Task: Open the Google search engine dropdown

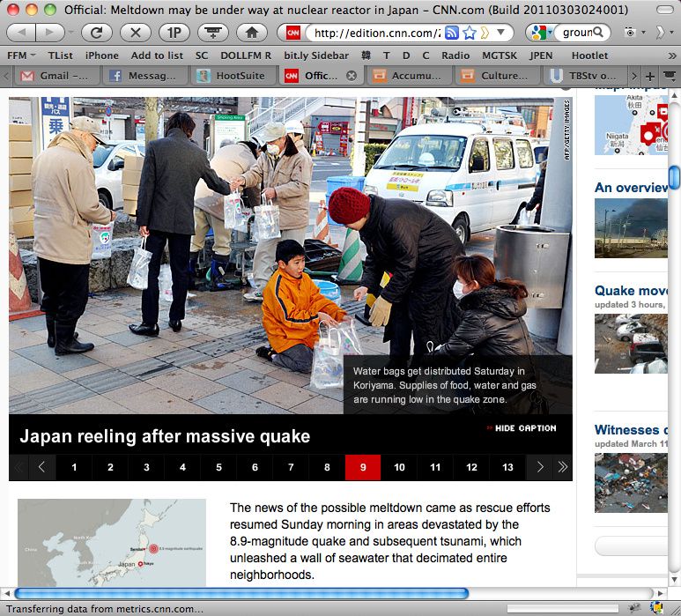Action: [x=538, y=33]
